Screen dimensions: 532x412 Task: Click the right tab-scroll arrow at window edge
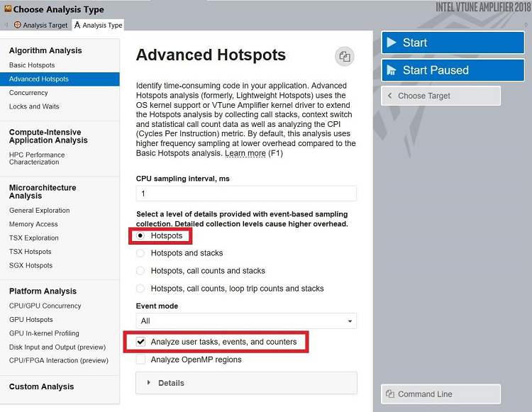tap(526, 25)
